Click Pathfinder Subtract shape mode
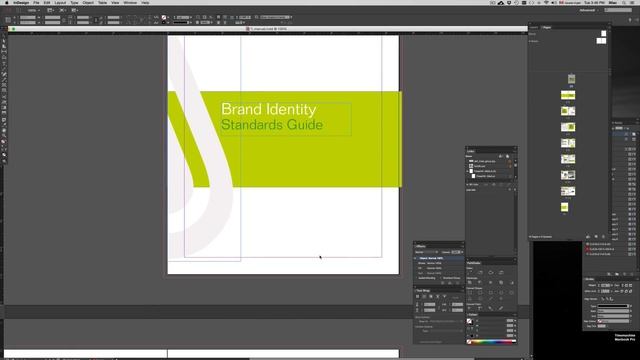Viewport: 640px width, 360px height. click(x=480, y=282)
